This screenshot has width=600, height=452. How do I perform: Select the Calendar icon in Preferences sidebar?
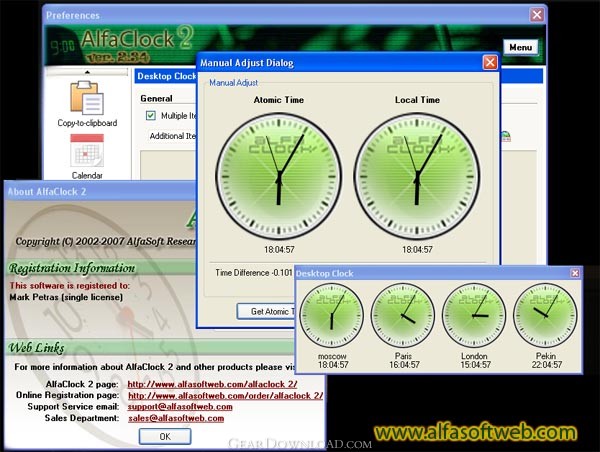pos(87,150)
